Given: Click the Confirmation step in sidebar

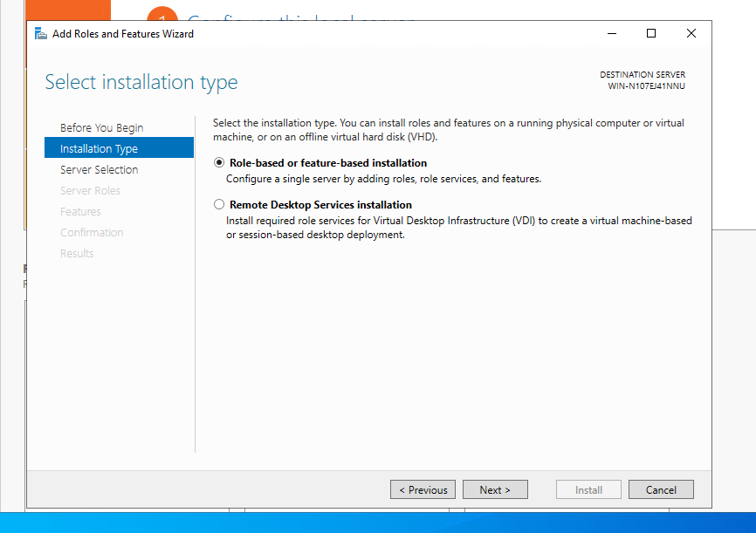Looking at the screenshot, I should click(92, 233).
